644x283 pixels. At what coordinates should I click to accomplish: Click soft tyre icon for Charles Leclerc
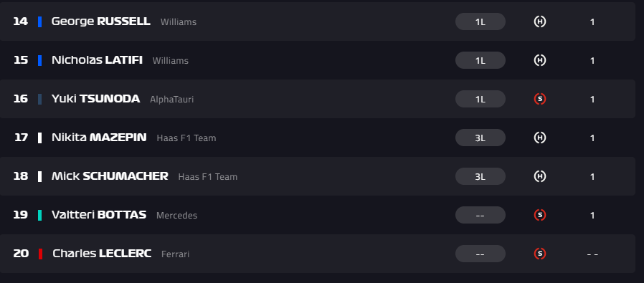(x=540, y=254)
